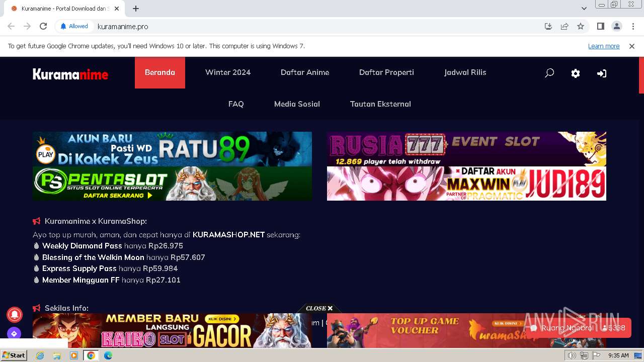Viewport: 644px width, 362px height.
Task: Click the volume speaker tray icon
Action: coord(573,355)
